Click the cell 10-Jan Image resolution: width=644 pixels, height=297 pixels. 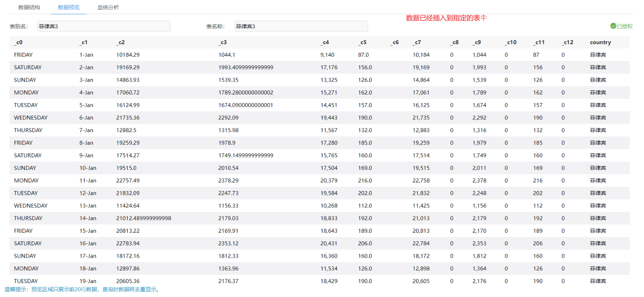(88, 168)
